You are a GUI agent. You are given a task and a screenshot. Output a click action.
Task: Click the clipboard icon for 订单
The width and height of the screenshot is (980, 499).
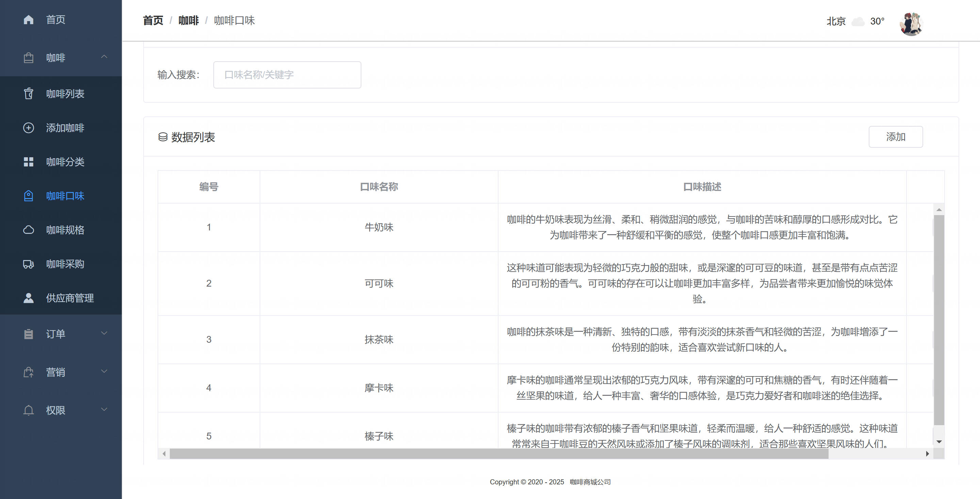[x=29, y=334]
